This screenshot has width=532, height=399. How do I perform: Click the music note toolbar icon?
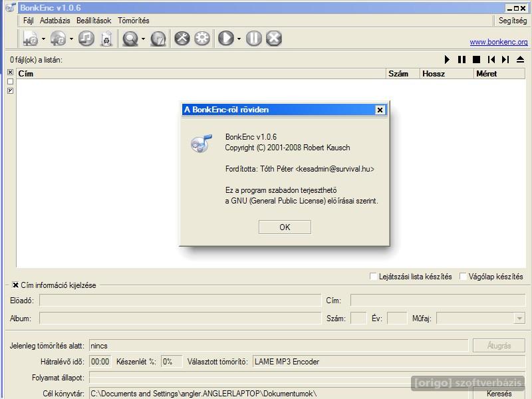86,39
